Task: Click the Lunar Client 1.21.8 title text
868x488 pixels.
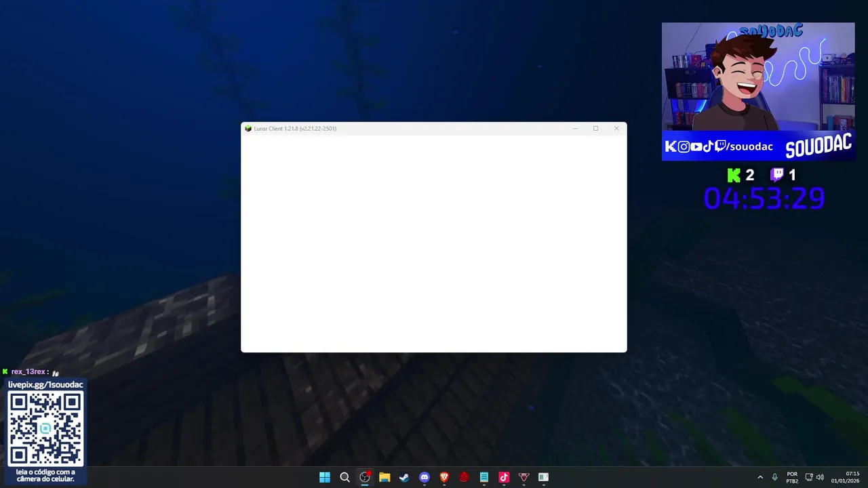Action: [x=295, y=129]
